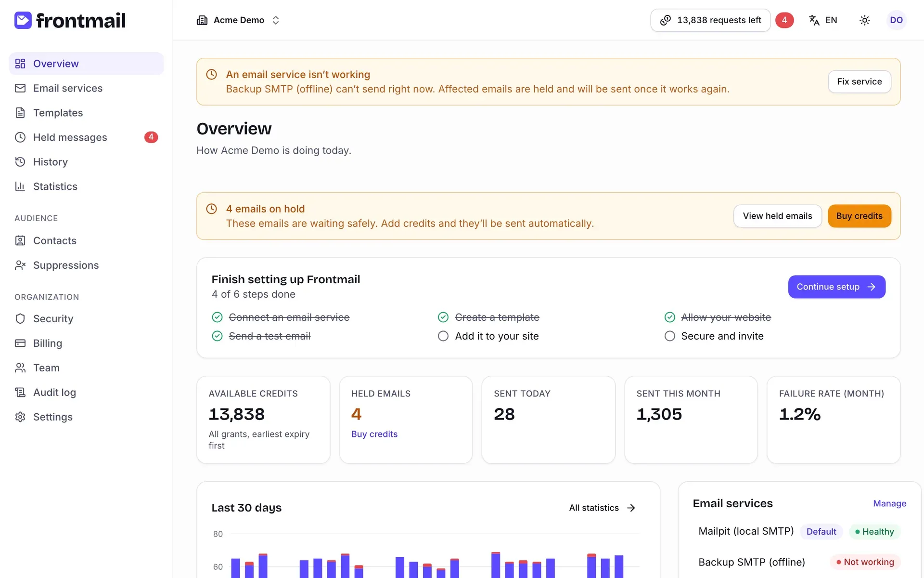The width and height of the screenshot is (924, 578).
Task: Open Contacts under Audience
Action: coord(86,240)
